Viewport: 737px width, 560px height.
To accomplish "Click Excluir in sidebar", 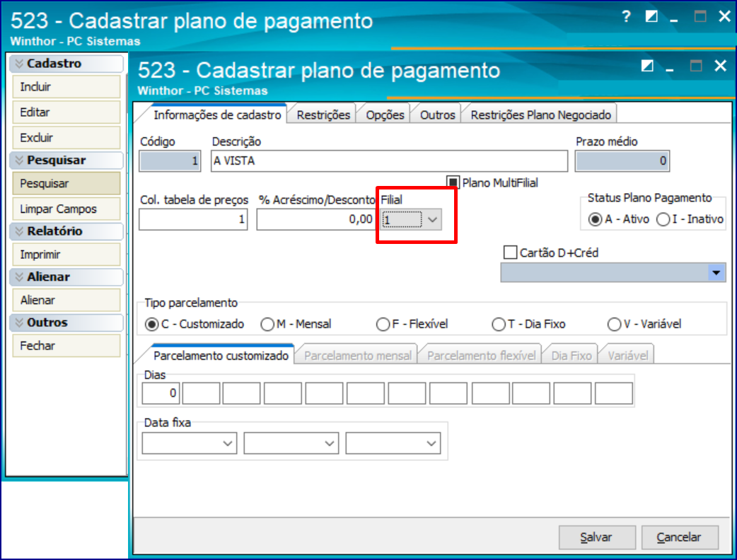I will [x=66, y=137].
